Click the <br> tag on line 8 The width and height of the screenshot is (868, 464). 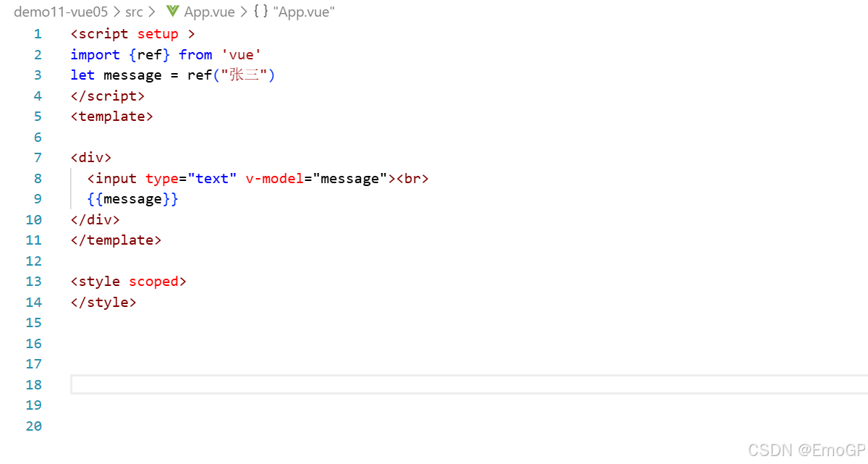(x=412, y=178)
